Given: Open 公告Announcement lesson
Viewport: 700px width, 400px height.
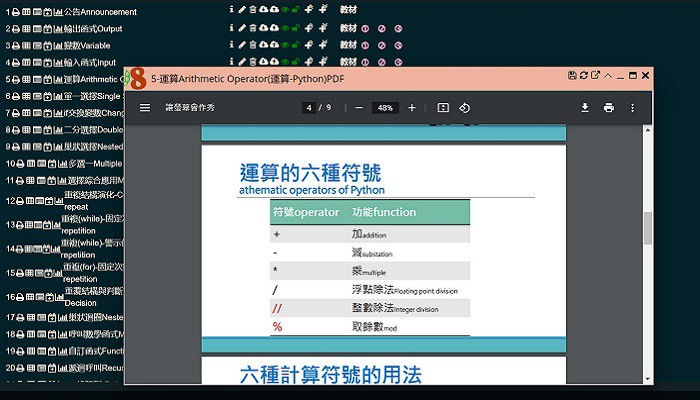Looking at the screenshot, I should [x=100, y=12].
